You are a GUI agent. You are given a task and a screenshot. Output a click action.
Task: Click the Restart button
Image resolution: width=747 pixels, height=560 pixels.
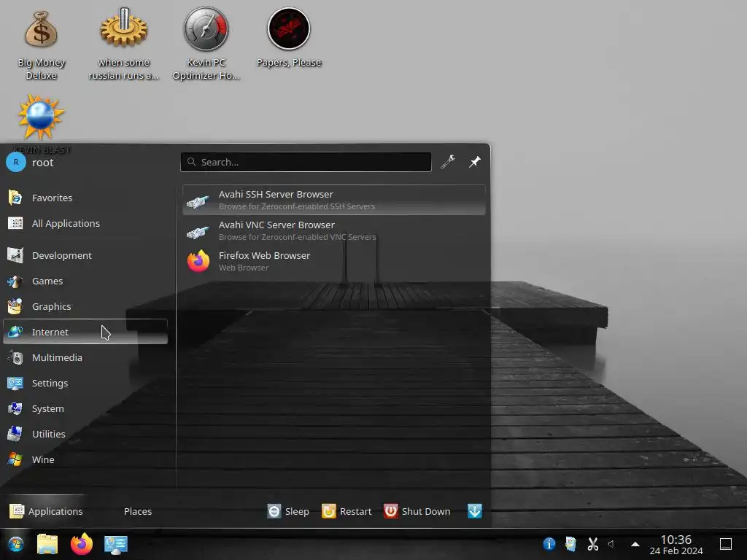click(347, 511)
